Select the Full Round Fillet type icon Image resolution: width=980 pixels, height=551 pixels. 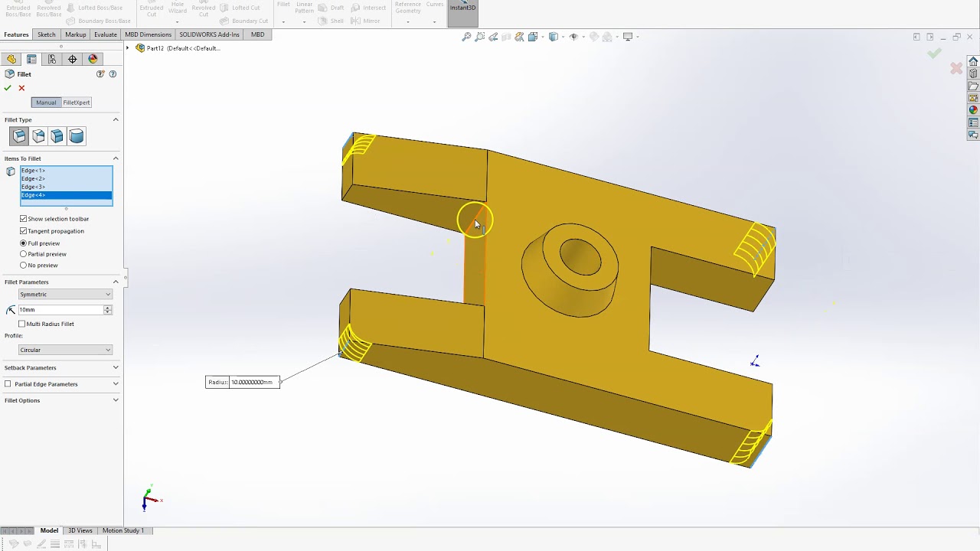coord(77,136)
